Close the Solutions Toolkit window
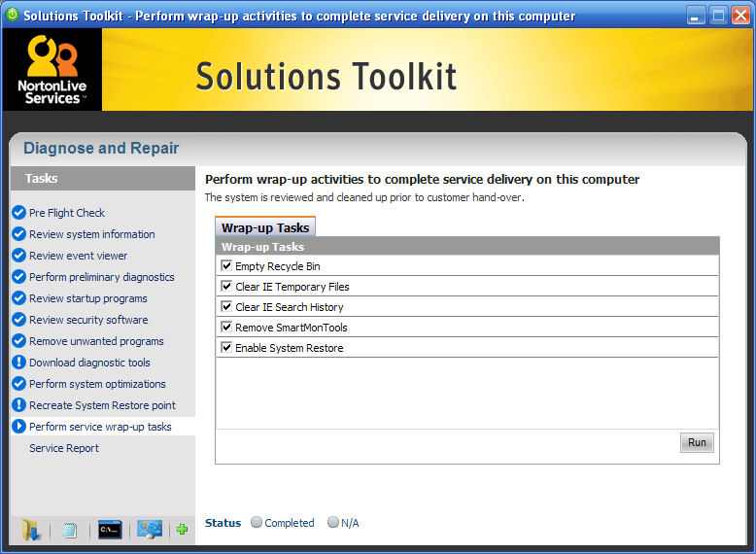This screenshot has height=554, width=756. [740, 16]
